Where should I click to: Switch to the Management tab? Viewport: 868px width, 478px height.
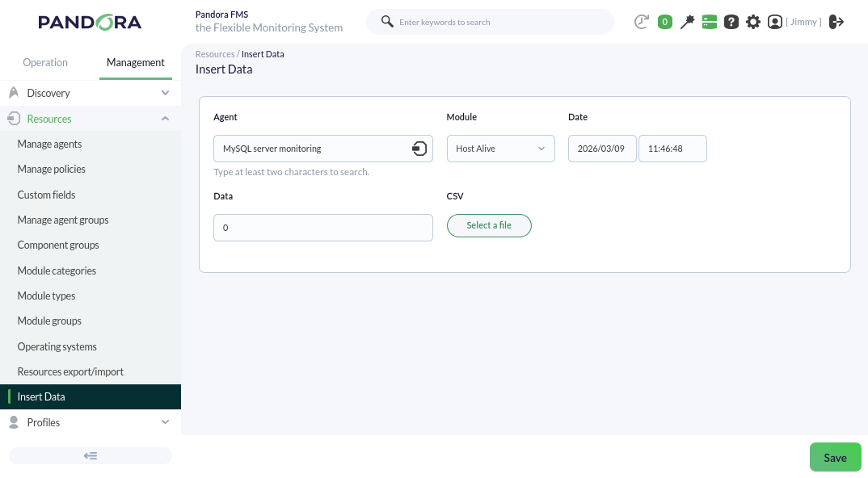click(136, 62)
